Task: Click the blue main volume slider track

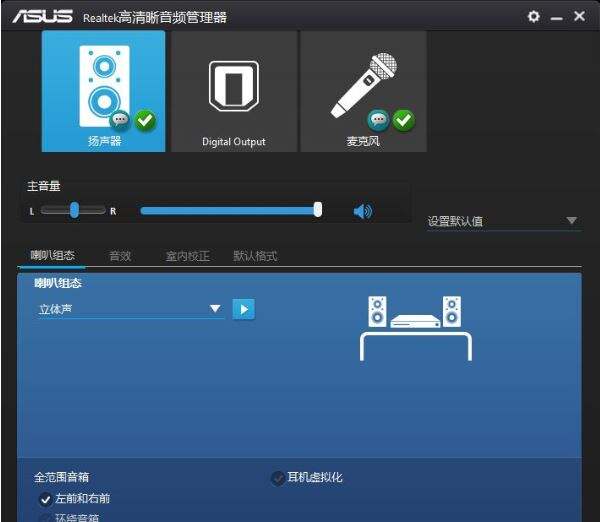Action: [x=227, y=210]
